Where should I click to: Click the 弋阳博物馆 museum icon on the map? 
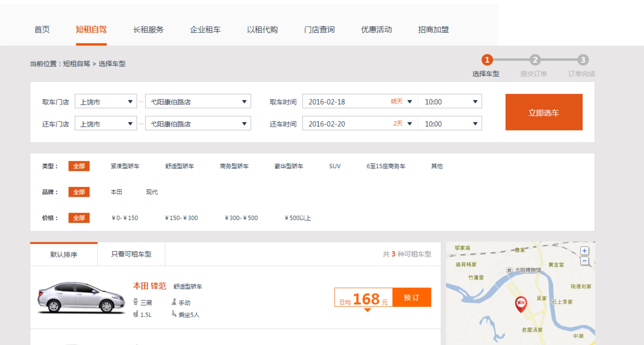(x=509, y=270)
